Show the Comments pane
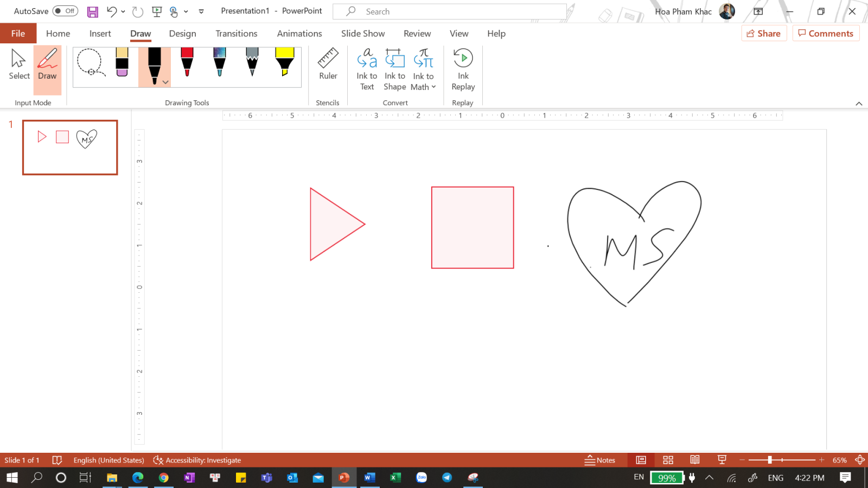 pyautogui.click(x=826, y=33)
